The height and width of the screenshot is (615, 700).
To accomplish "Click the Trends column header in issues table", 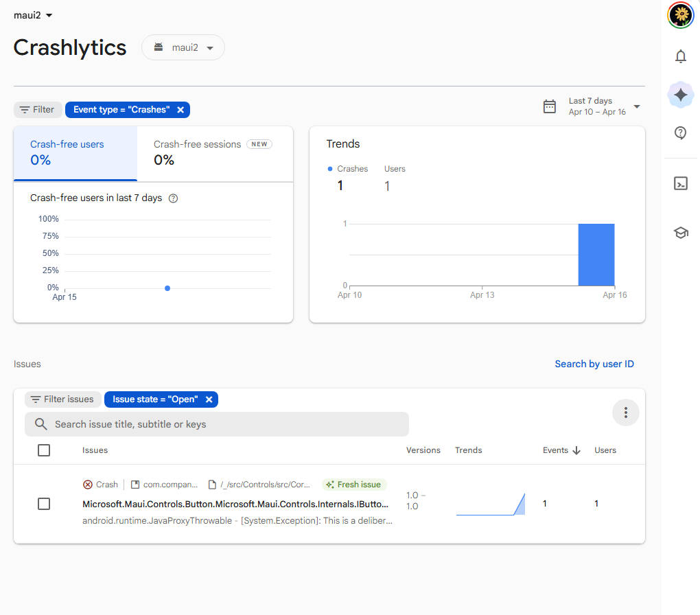I will tap(468, 450).
